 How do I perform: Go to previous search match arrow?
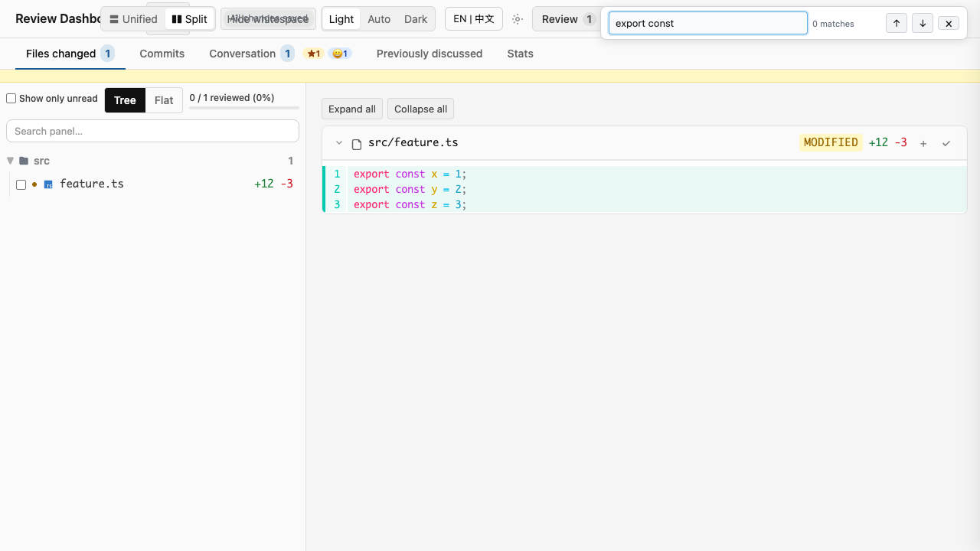tap(897, 23)
